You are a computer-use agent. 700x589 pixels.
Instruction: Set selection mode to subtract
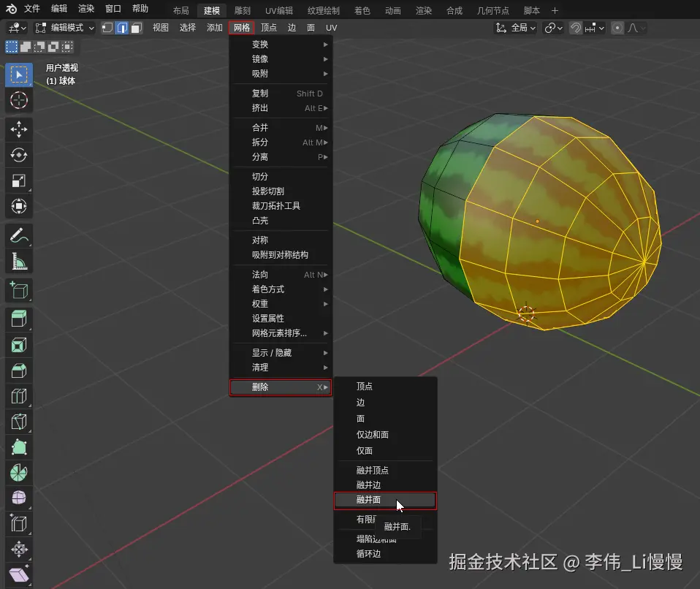coord(39,47)
